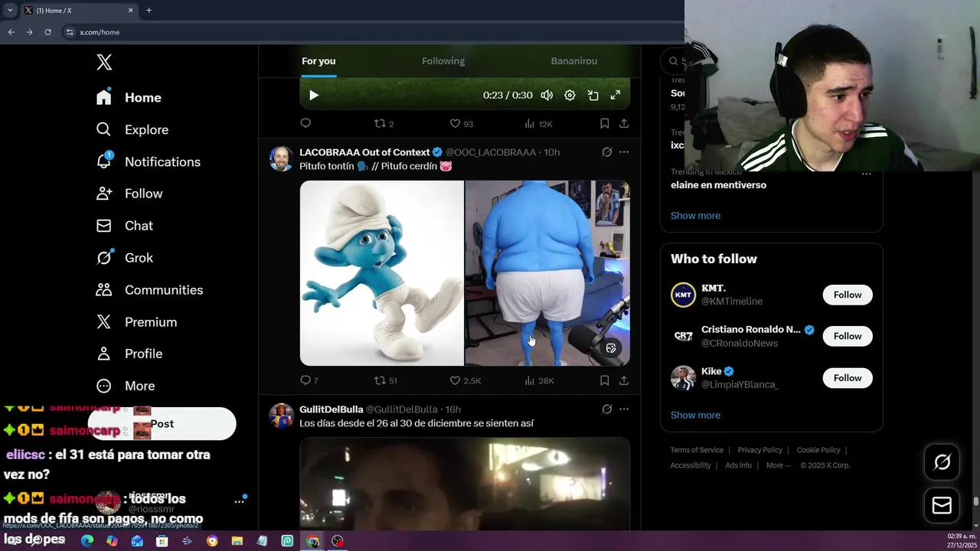Click the Grok edit-image icon on photo
Viewport: 980px width, 551px height.
point(611,348)
